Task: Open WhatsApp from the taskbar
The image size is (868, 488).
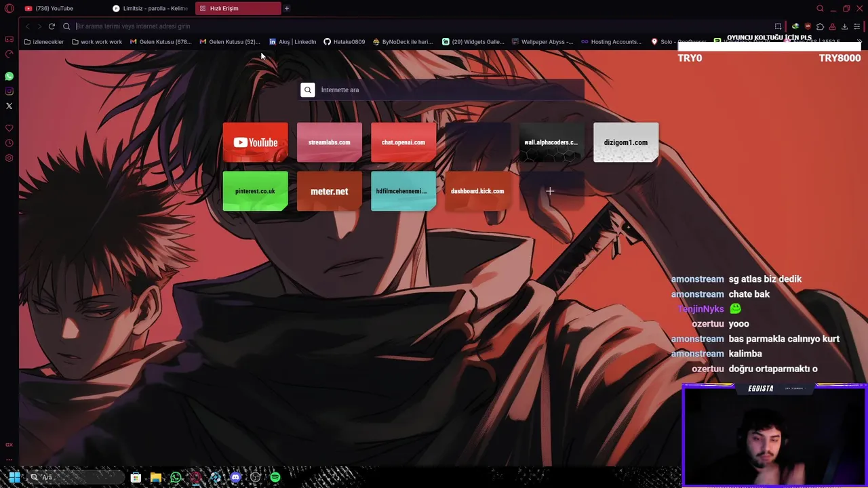Action: tap(176, 477)
